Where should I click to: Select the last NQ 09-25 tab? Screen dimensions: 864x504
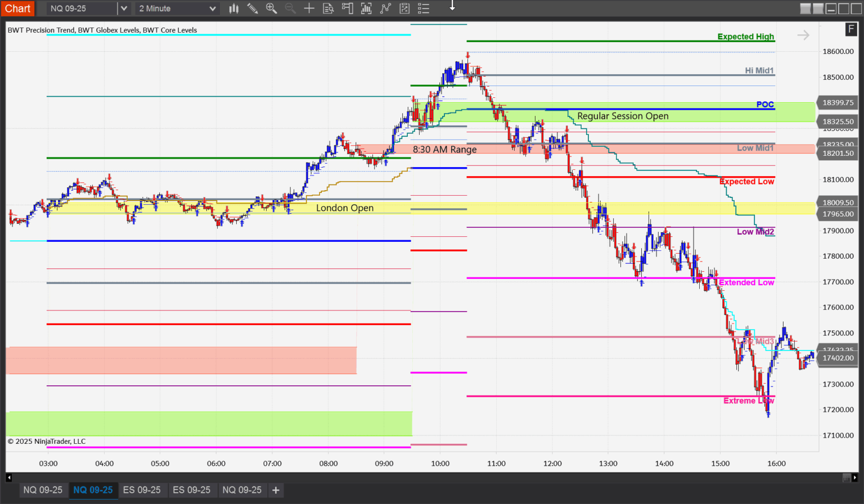242,490
